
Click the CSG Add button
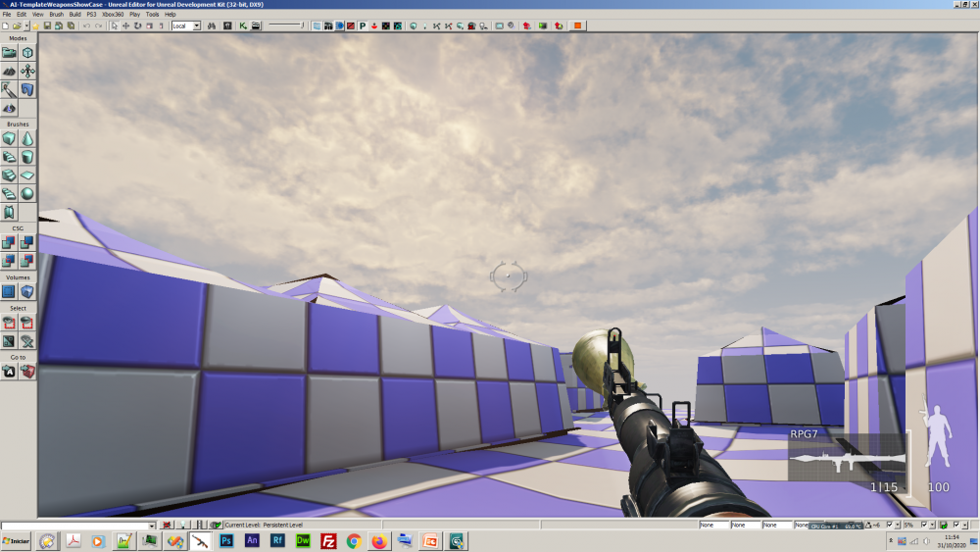(x=9, y=242)
